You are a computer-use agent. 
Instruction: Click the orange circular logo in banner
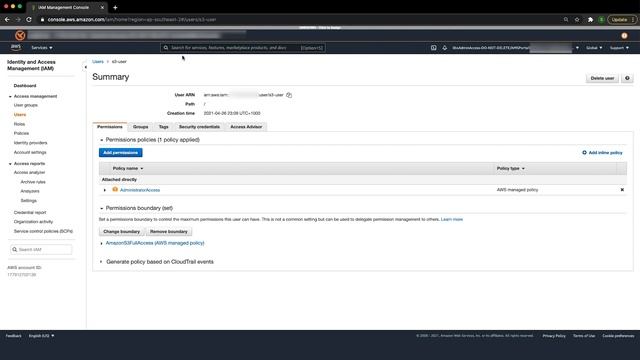[x=20, y=36]
